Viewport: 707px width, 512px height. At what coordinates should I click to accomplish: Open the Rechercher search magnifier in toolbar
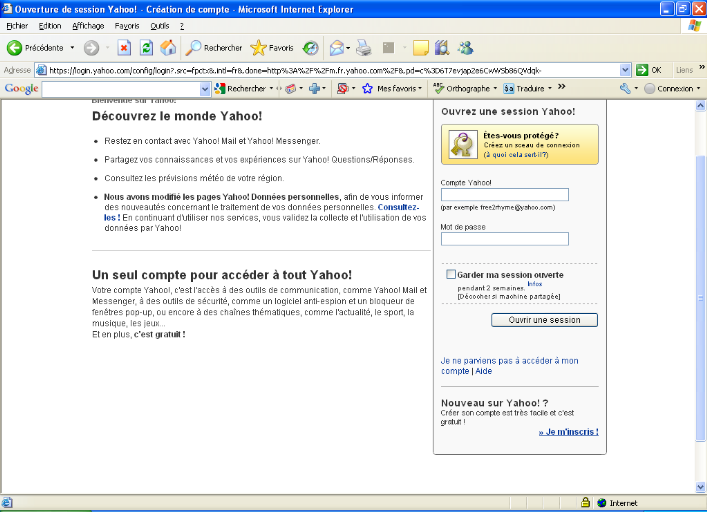pos(195,47)
